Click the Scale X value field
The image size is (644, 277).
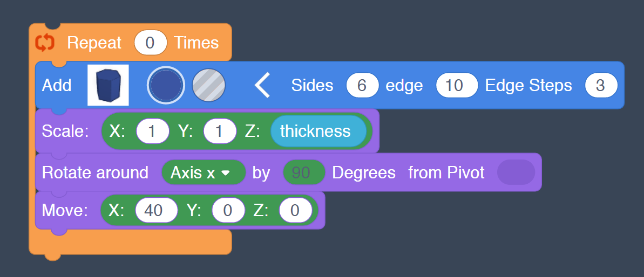[x=153, y=131]
